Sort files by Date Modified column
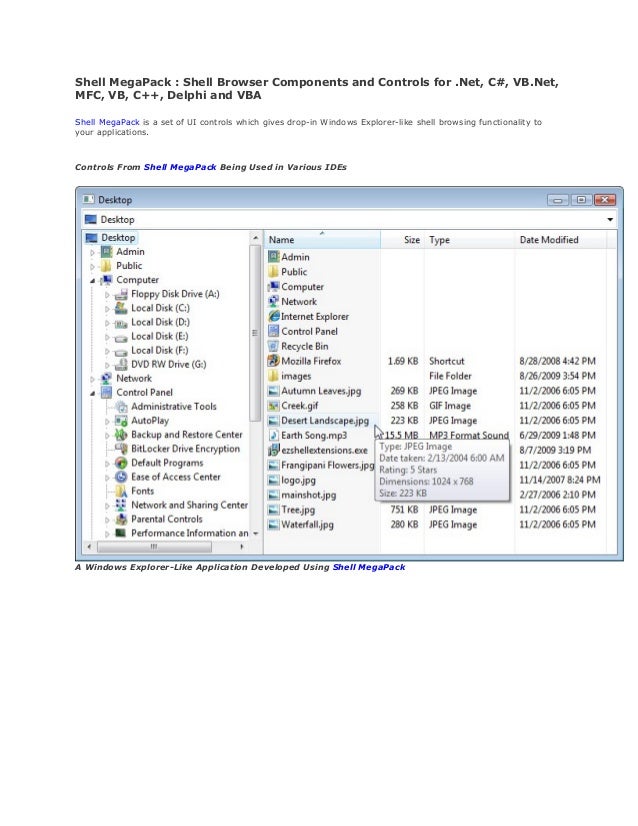 click(560, 240)
